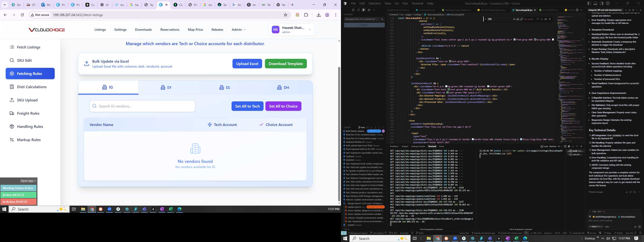Open Cursor settings gear icon
644x242 pixels.
[608, 3]
